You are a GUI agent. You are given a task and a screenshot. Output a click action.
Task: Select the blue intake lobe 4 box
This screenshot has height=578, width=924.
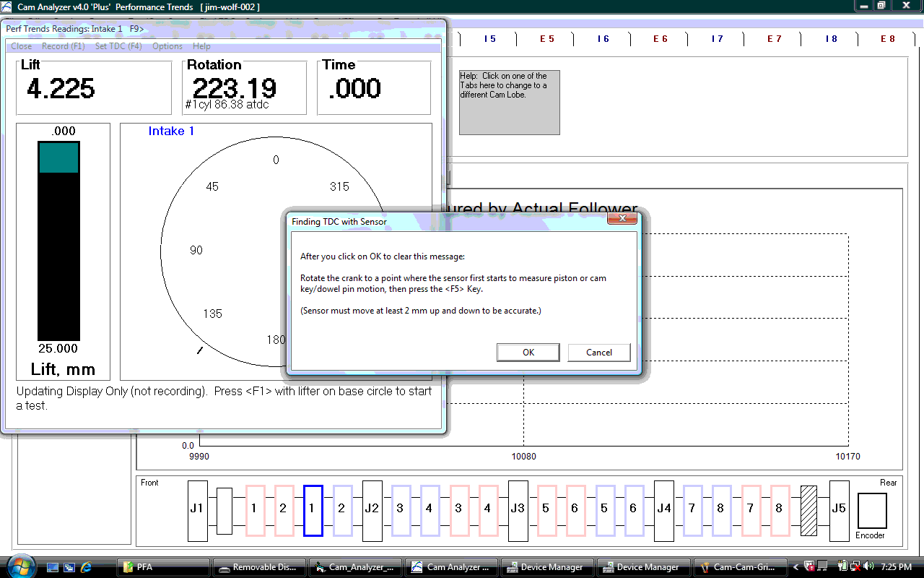pyautogui.click(x=430, y=511)
